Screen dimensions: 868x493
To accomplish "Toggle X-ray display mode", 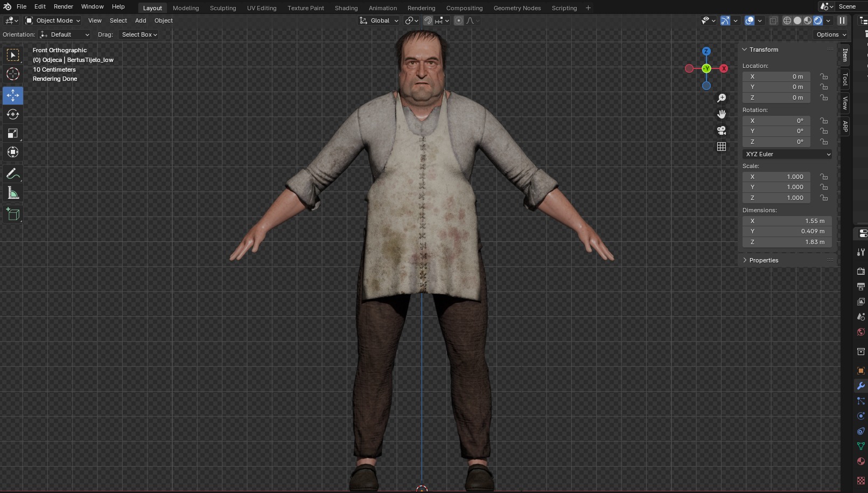I will tap(773, 20).
